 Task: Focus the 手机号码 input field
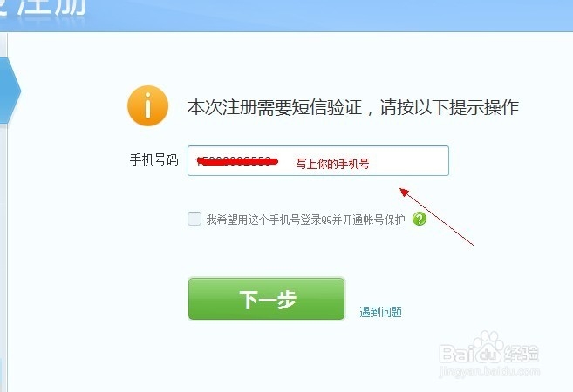pyautogui.click(x=318, y=160)
